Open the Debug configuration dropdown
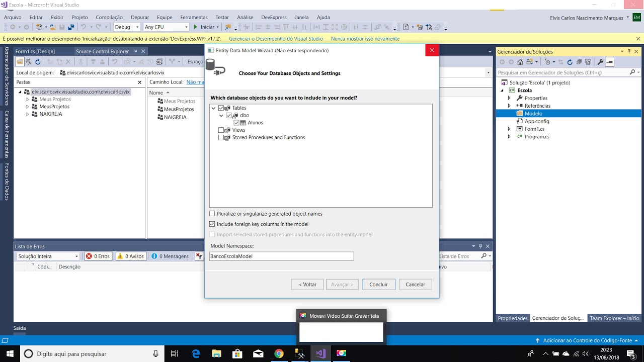The image size is (644, 362). pyautogui.click(x=127, y=27)
